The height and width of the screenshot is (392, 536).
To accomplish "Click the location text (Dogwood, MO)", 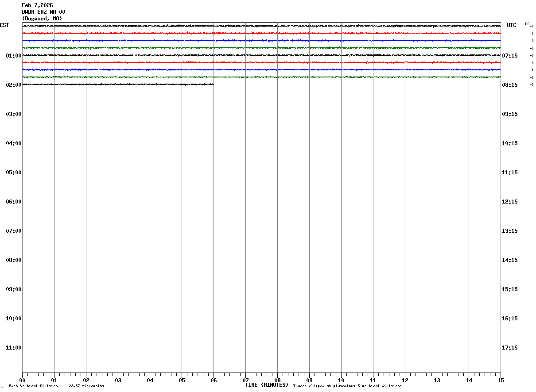I will tap(42, 19).
